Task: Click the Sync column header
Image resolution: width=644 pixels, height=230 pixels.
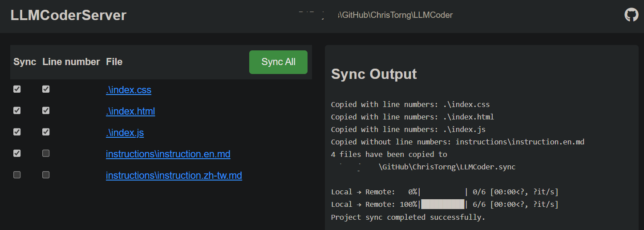Action: click(x=25, y=62)
